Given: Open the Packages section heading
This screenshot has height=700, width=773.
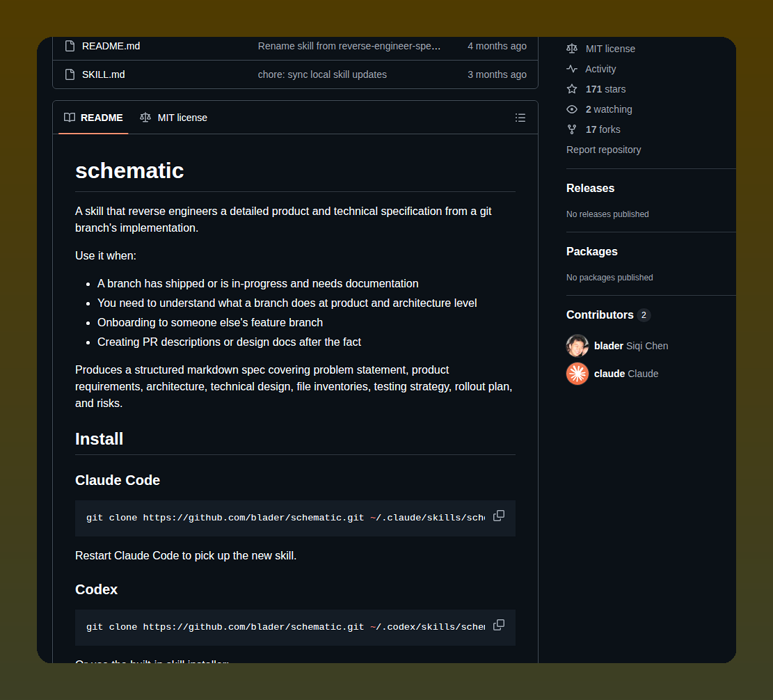Looking at the screenshot, I should 591,251.
